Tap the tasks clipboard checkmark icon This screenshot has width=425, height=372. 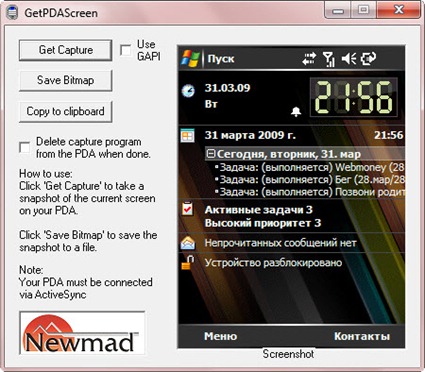tap(187, 209)
